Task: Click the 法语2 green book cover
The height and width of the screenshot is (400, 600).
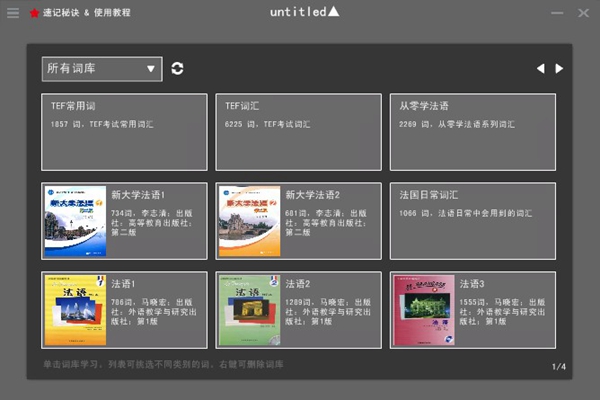Action: [x=249, y=310]
